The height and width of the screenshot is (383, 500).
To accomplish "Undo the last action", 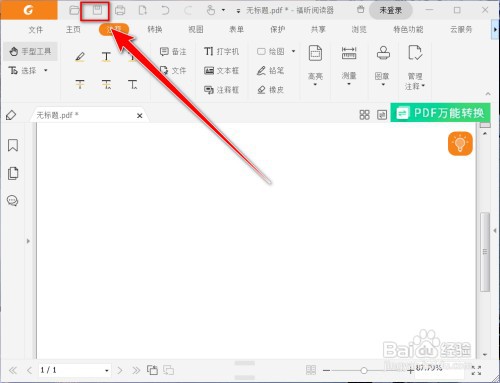I will [x=165, y=10].
